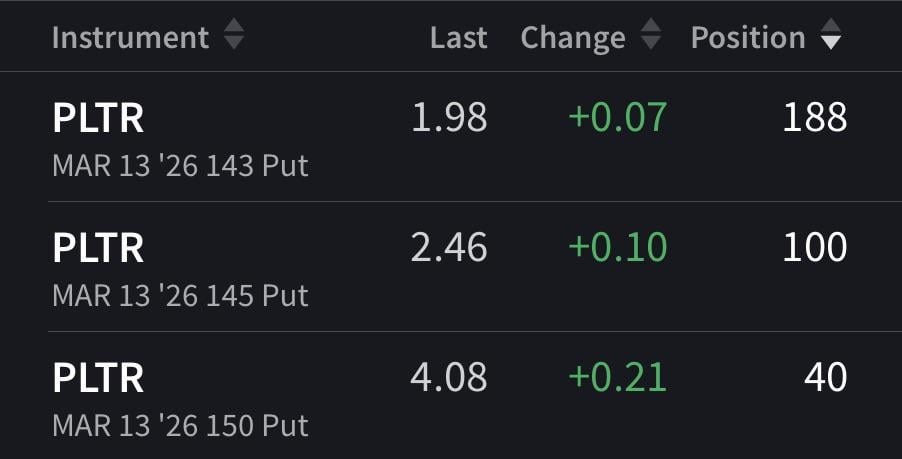902x459 pixels.
Task: Click the position value 40
Action: click(825, 378)
